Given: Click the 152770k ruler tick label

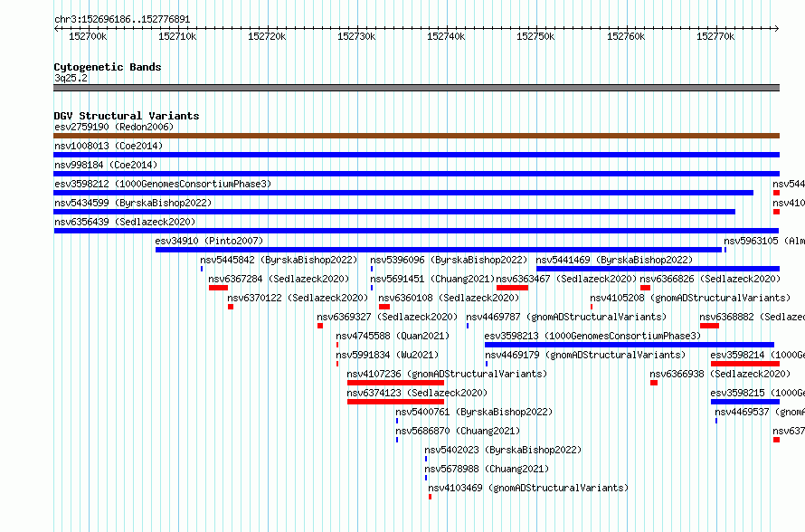Looking at the screenshot, I should 715,36.
